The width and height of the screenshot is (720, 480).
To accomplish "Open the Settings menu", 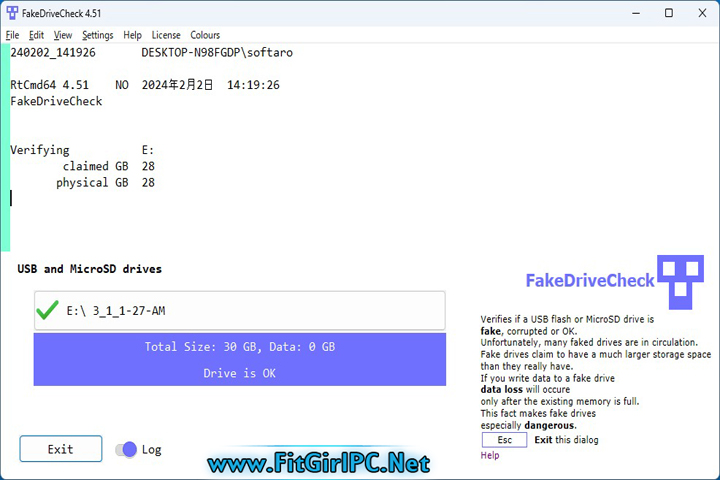I will pyautogui.click(x=98, y=35).
